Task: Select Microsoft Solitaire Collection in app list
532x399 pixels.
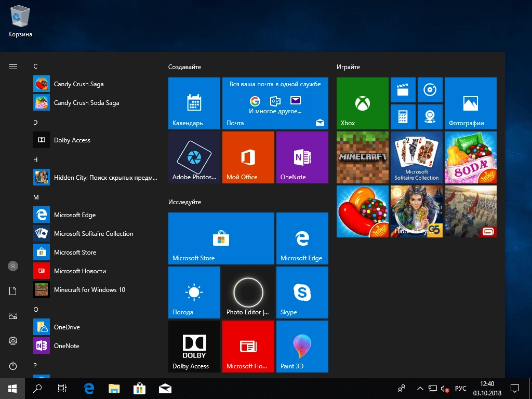Action: click(x=96, y=233)
